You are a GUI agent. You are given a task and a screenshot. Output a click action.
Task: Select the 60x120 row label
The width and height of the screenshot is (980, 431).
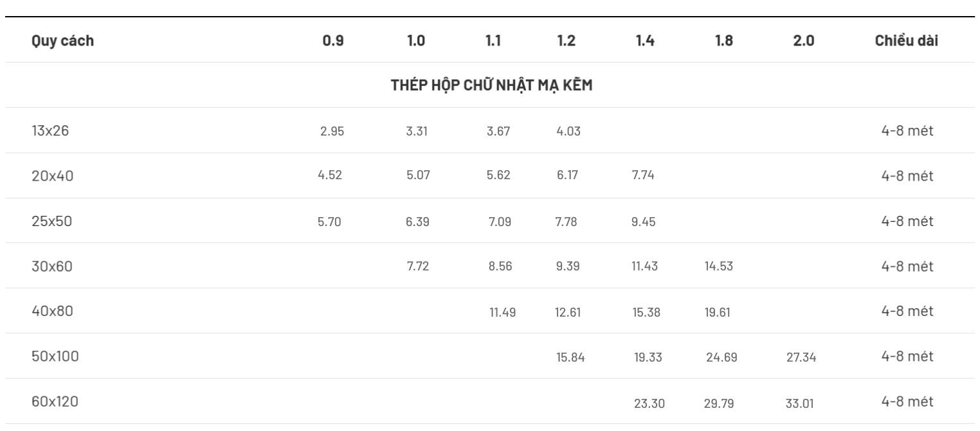(56, 401)
